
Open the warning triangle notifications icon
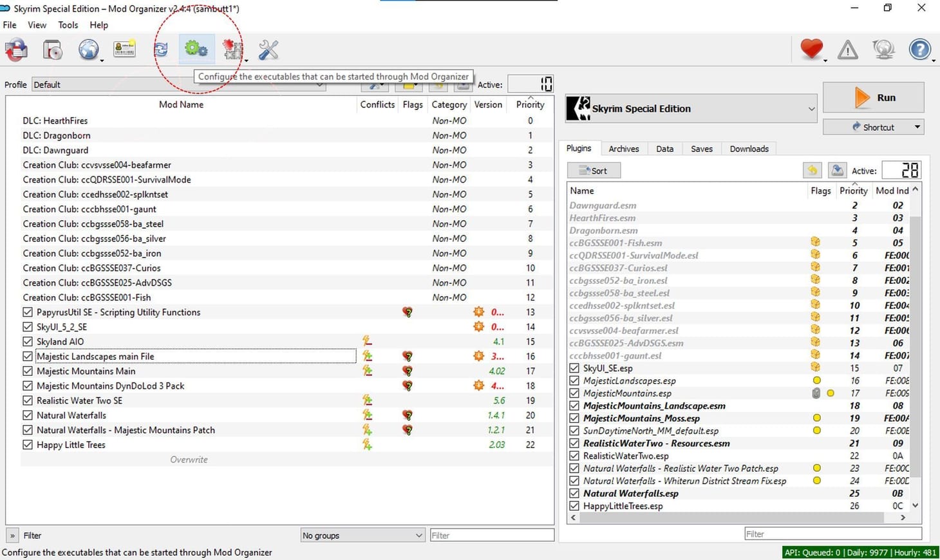(847, 50)
